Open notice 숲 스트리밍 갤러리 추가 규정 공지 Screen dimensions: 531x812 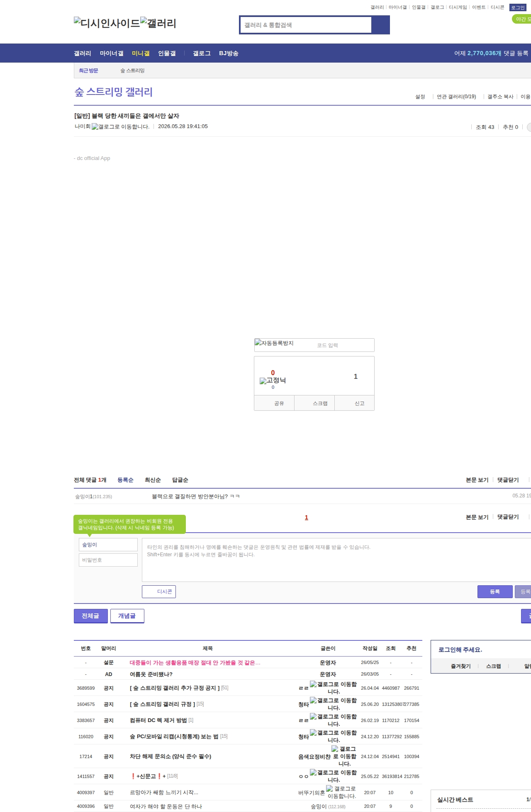175,688
